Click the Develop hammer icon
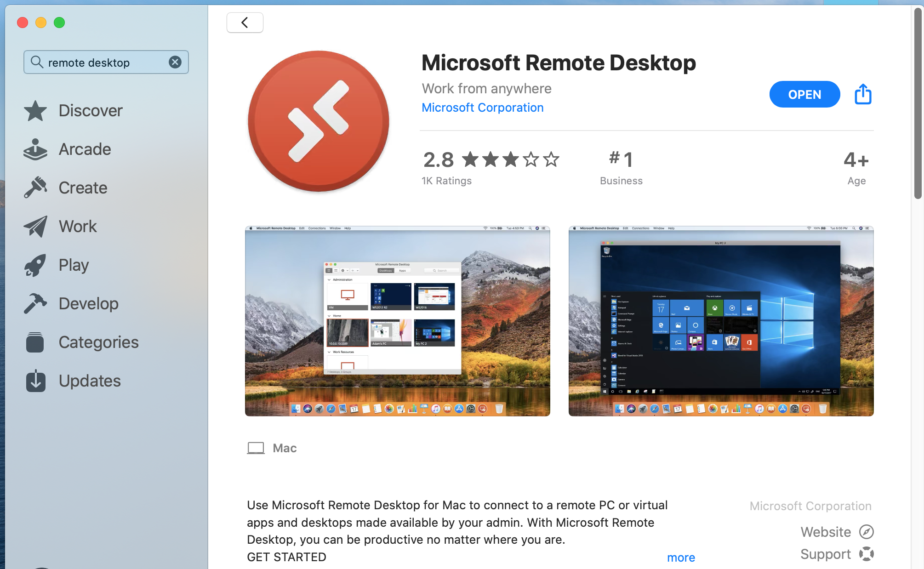The width and height of the screenshot is (924, 569). point(35,304)
